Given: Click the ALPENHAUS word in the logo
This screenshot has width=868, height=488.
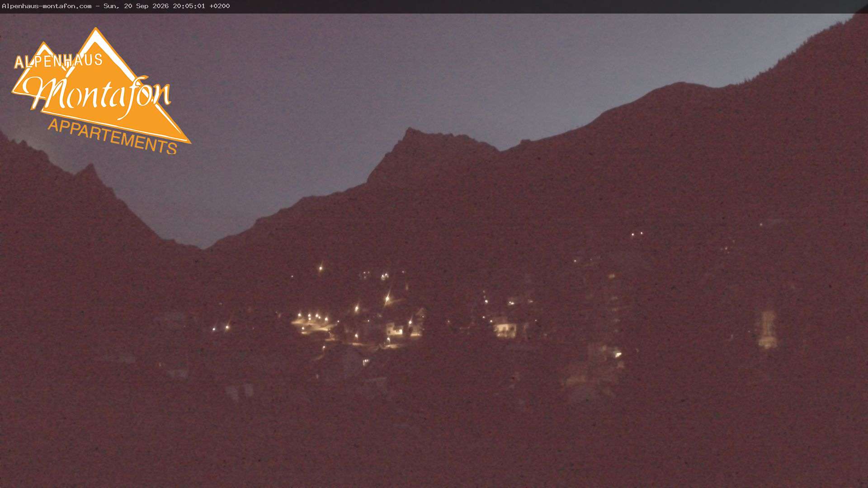Looking at the screenshot, I should click(x=58, y=61).
